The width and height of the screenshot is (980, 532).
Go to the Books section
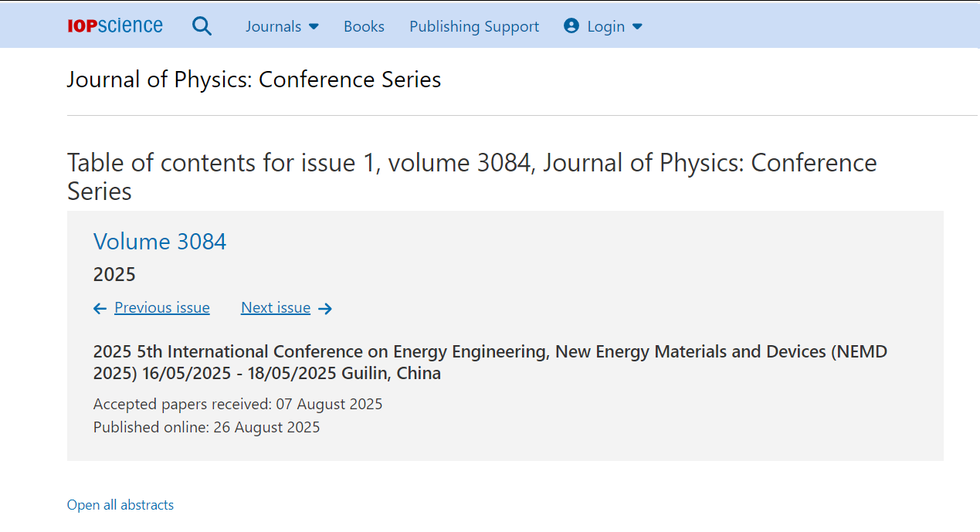pos(364,26)
